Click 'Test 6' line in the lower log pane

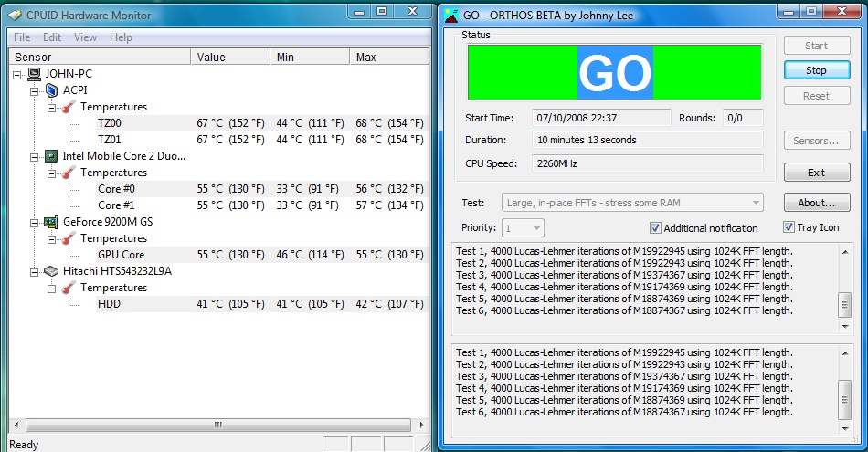click(x=624, y=412)
